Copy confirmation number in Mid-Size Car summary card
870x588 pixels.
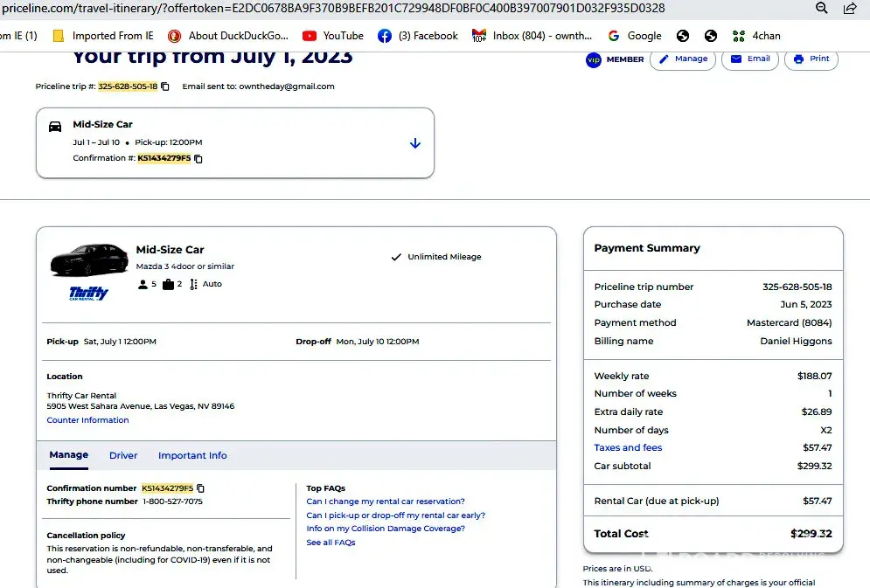[198, 158]
